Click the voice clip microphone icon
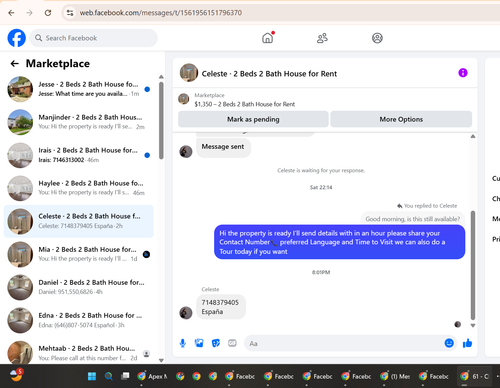The image size is (500, 388). pyautogui.click(x=183, y=343)
